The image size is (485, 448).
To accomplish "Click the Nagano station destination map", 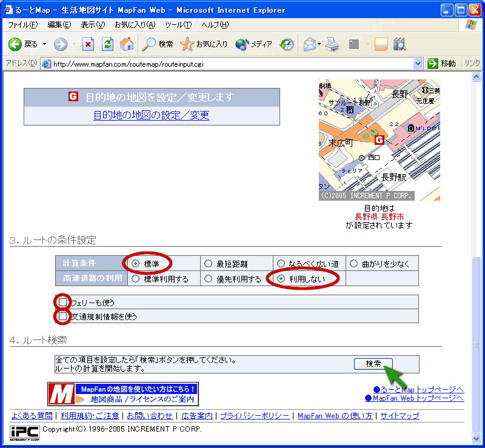I will point(380,140).
